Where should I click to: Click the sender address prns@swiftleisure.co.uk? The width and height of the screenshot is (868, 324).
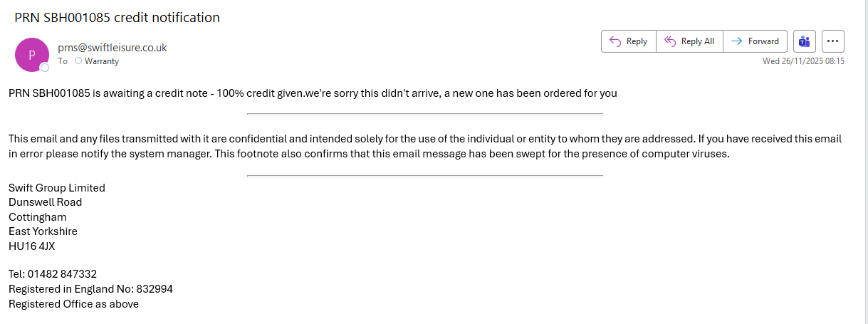point(112,48)
